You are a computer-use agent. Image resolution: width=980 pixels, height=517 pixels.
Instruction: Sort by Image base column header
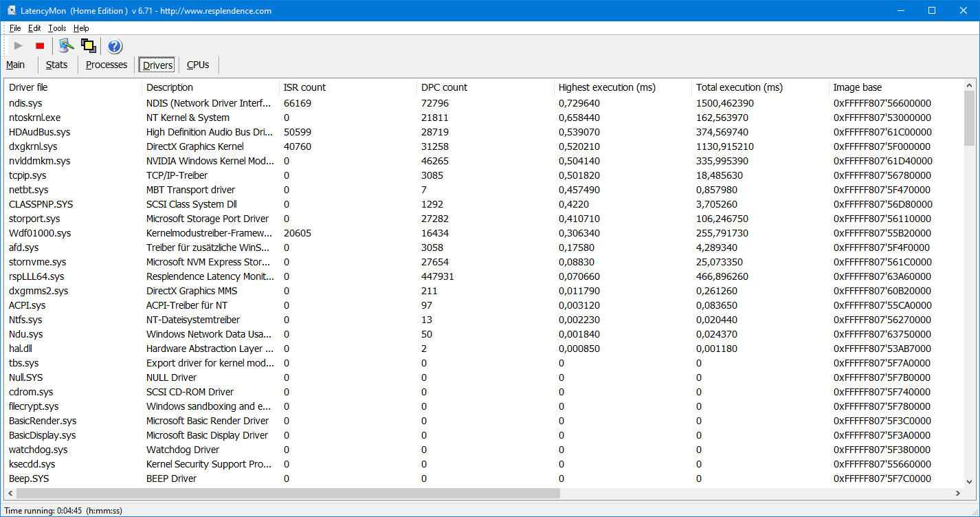896,87
